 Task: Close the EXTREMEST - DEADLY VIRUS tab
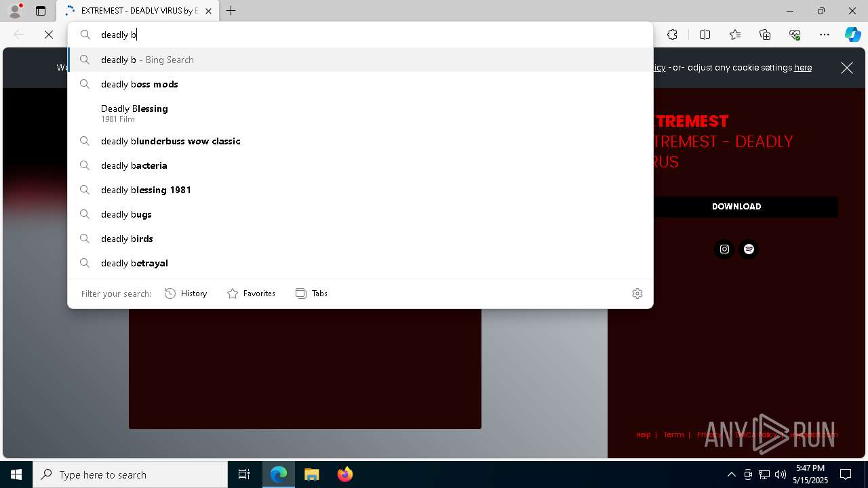coord(208,11)
